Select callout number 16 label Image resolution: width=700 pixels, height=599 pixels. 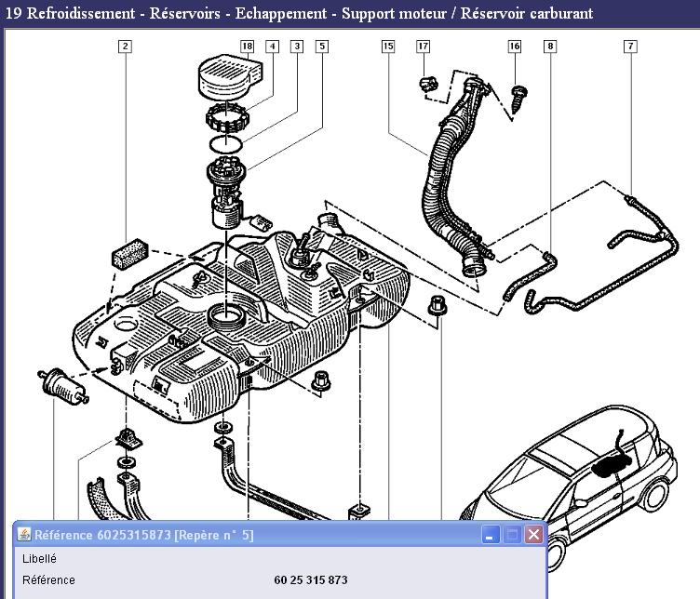[x=514, y=46]
